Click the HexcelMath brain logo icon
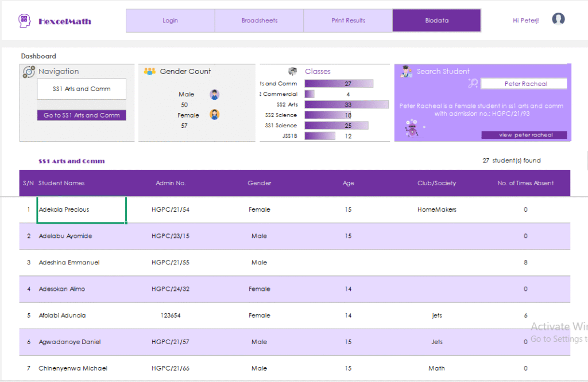Viewport: 588px width, 382px height. tap(25, 21)
